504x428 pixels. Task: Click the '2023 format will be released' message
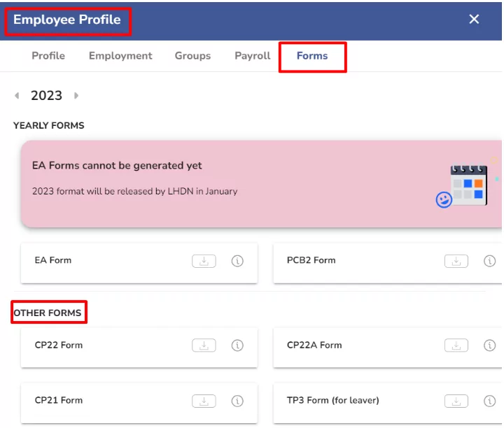134,192
